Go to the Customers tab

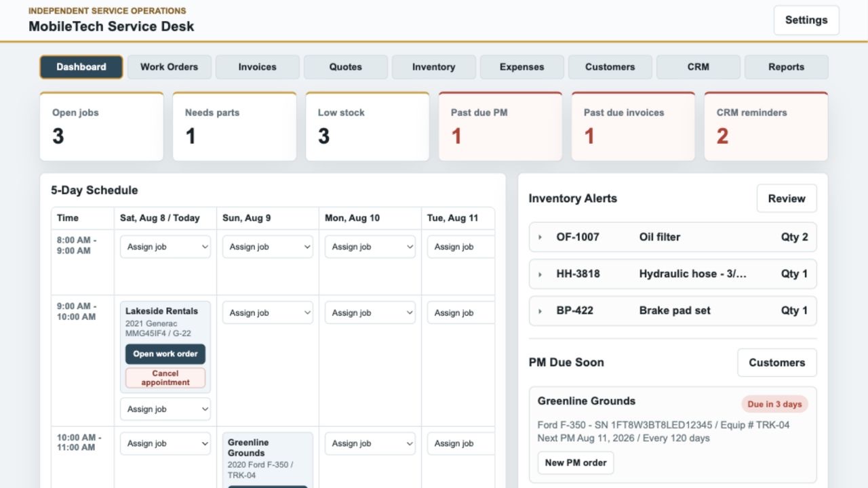click(x=610, y=67)
